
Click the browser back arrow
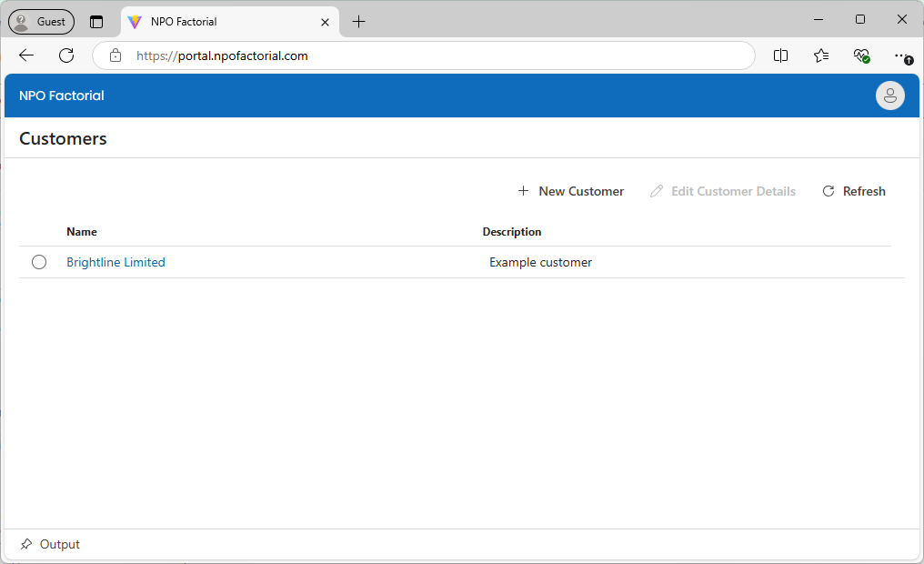26,55
